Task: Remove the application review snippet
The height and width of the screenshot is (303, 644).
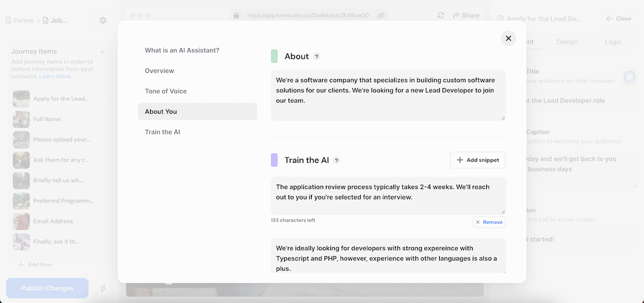Action: point(489,222)
